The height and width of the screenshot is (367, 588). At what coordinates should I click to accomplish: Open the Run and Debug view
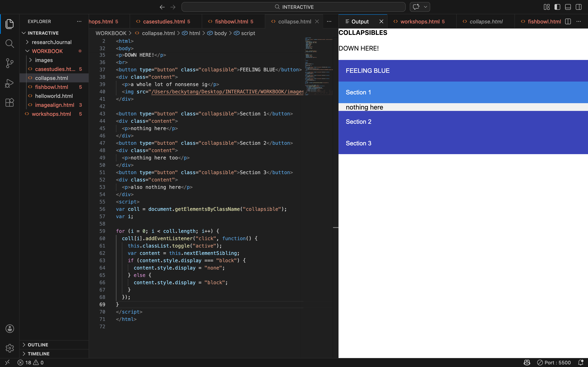point(10,83)
